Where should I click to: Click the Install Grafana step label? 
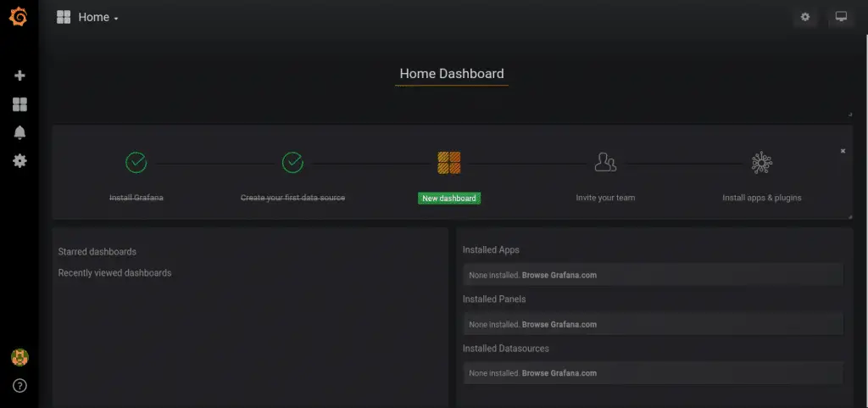click(136, 198)
